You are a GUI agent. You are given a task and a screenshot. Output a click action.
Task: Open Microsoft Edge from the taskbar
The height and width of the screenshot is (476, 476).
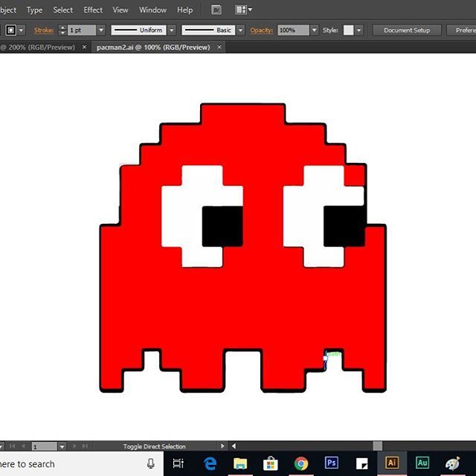210,463
